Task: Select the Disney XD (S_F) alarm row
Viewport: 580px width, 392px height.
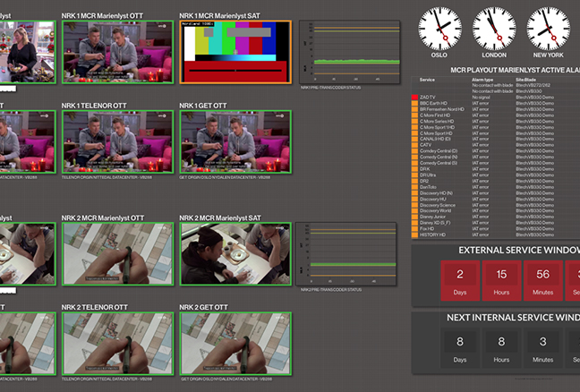Action: click(496, 223)
